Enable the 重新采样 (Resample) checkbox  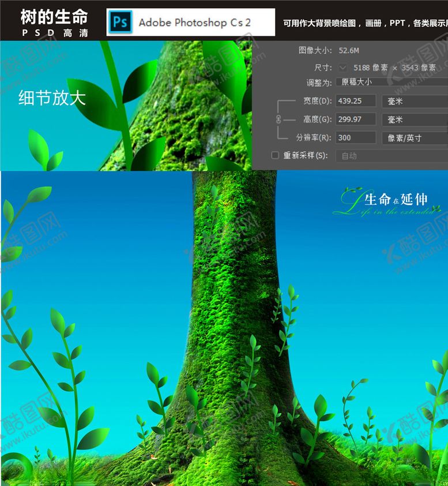click(275, 155)
